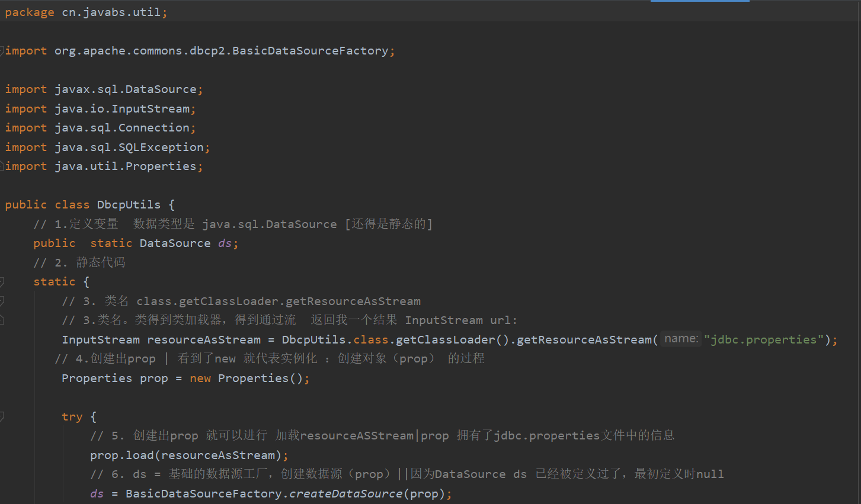Click the 'prop.load(resourceAsStream)' statement

click(x=189, y=455)
